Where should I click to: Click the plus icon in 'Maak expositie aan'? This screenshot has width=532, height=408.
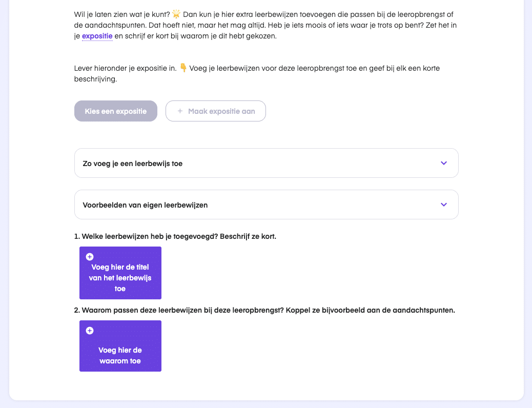[180, 111]
